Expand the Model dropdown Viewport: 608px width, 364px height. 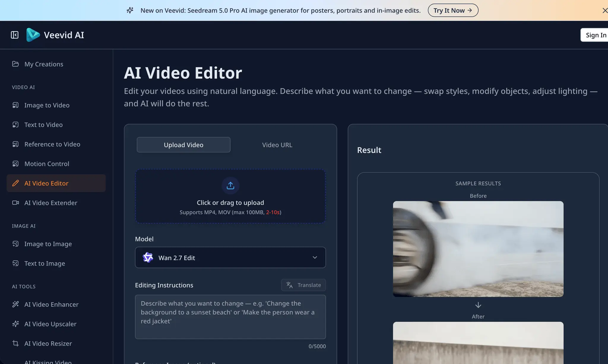230,257
